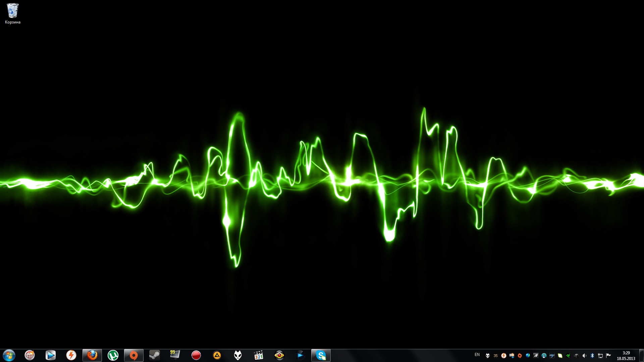Open Fraps with the yellow 99 icon
The width and height of the screenshot is (644, 362).
175,355
